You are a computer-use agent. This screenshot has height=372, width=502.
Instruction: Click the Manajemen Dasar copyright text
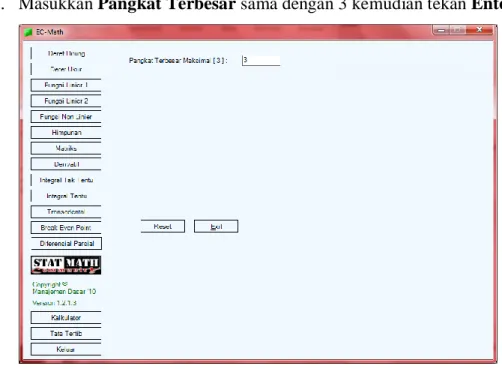pos(64,291)
